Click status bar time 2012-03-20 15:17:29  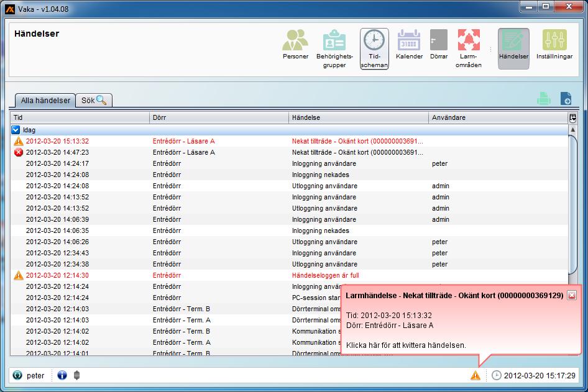[x=540, y=375]
